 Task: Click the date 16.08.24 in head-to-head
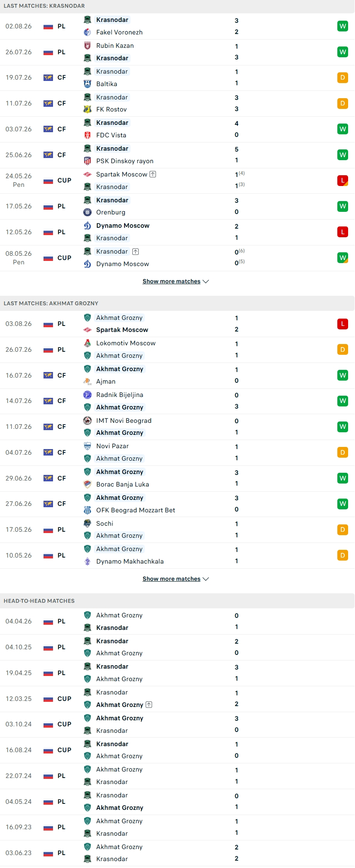(x=19, y=750)
